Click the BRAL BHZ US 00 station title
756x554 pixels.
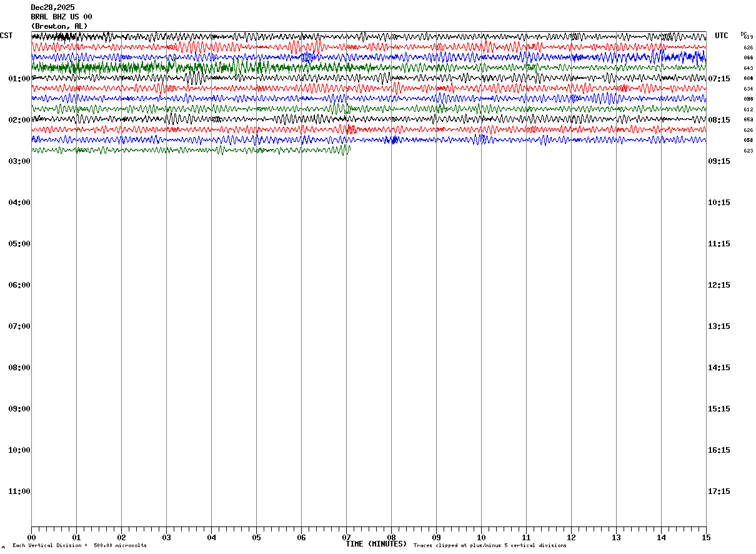click(61, 17)
